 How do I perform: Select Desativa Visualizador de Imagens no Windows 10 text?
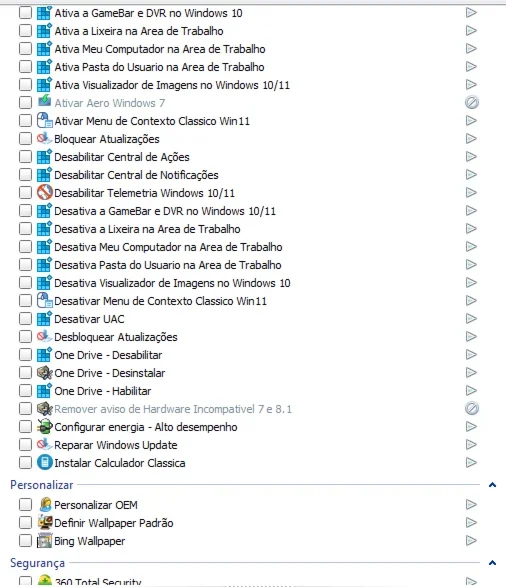(172, 283)
